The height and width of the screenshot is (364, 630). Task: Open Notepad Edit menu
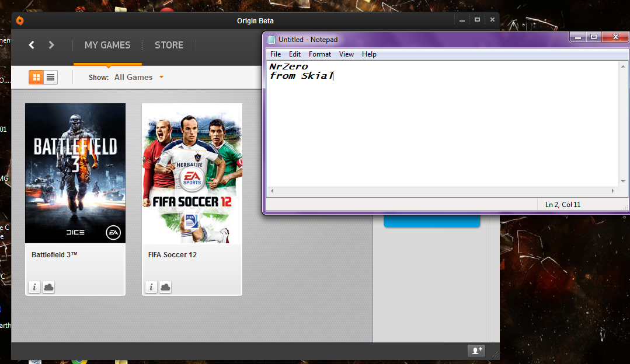point(294,54)
